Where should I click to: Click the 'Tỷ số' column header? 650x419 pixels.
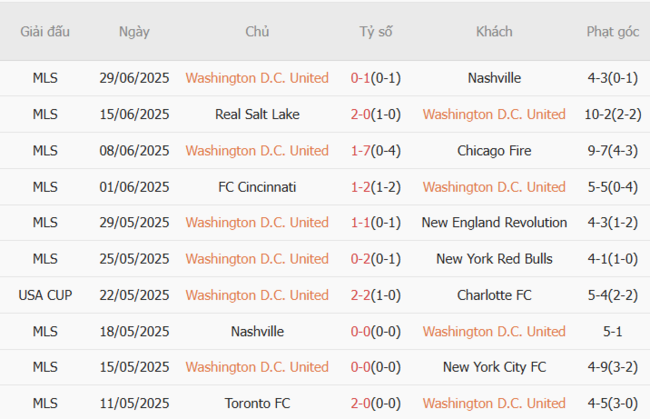pyautogui.click(x=376, y=31)
